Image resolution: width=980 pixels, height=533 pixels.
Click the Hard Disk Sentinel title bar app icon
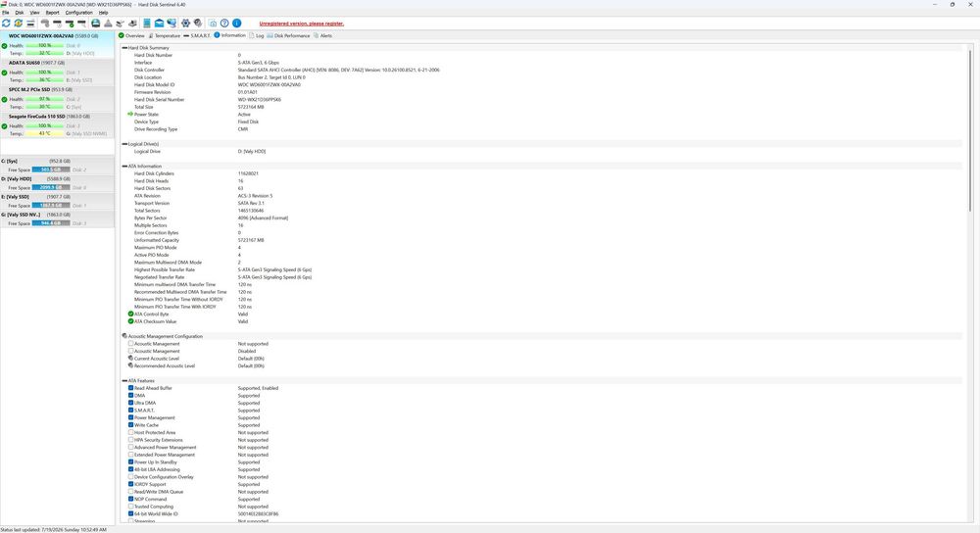(x=4, y=4)
